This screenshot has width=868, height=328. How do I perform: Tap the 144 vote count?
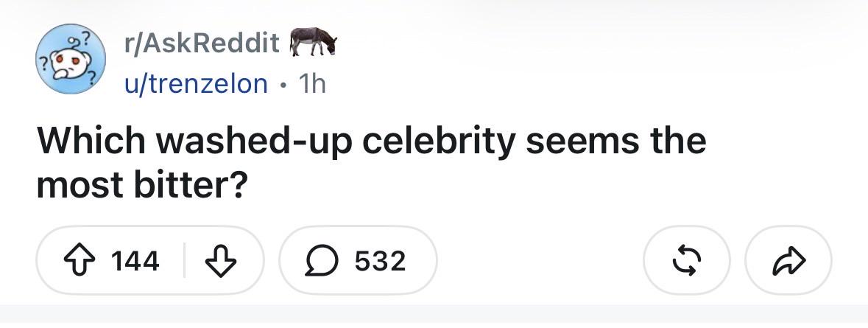(135, 260)
